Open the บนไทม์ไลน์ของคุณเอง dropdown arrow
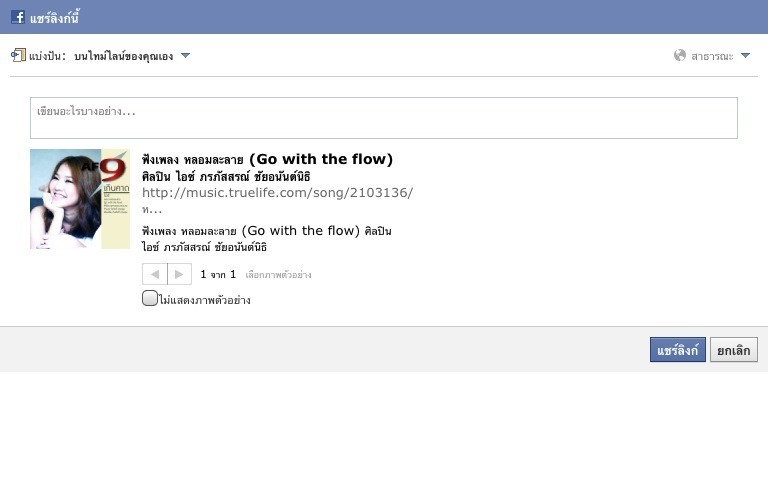The height and width of the screenshot is (495, 768). pyautogui.click(x=185, y=55)
